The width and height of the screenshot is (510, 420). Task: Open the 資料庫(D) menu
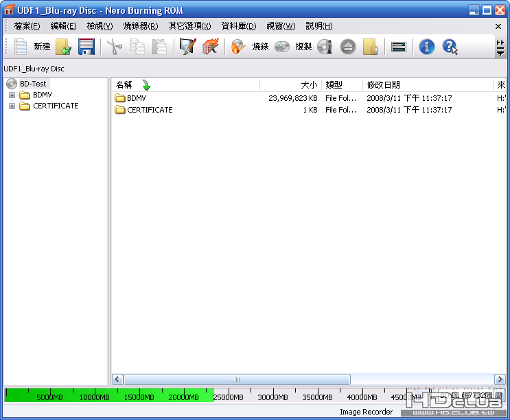239,26
